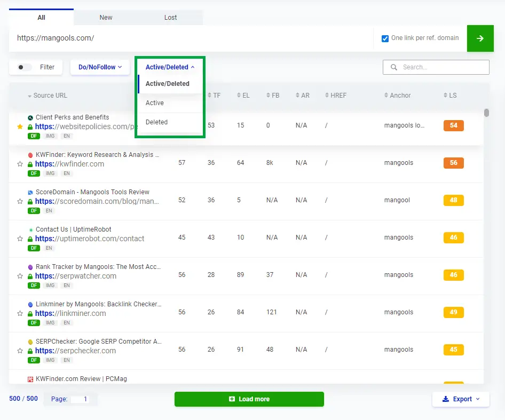Click the PCMag favicon beside KWFinder.com Review

[30, 379]
